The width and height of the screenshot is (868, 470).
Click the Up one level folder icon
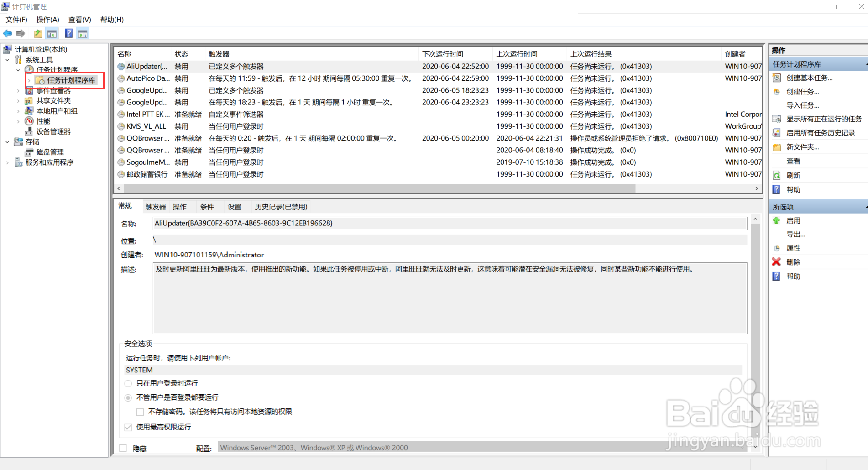coord(38,33)
